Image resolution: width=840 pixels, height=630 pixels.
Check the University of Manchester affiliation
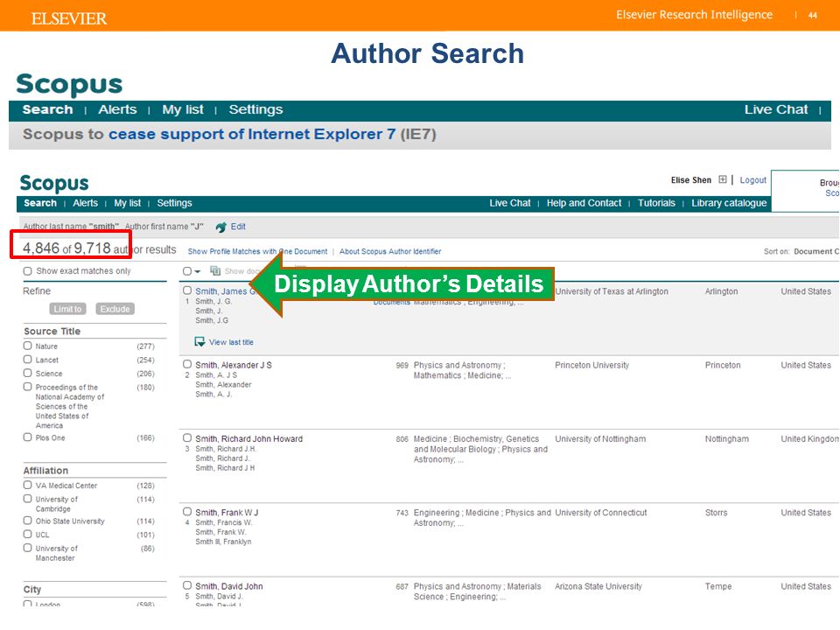click(28, 548)
